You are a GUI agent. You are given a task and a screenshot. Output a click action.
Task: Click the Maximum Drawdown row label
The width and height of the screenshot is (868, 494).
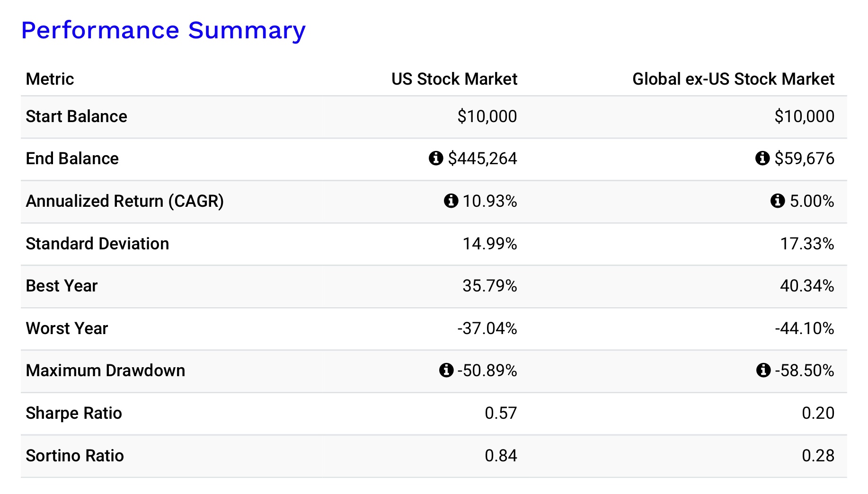(105, 370)
